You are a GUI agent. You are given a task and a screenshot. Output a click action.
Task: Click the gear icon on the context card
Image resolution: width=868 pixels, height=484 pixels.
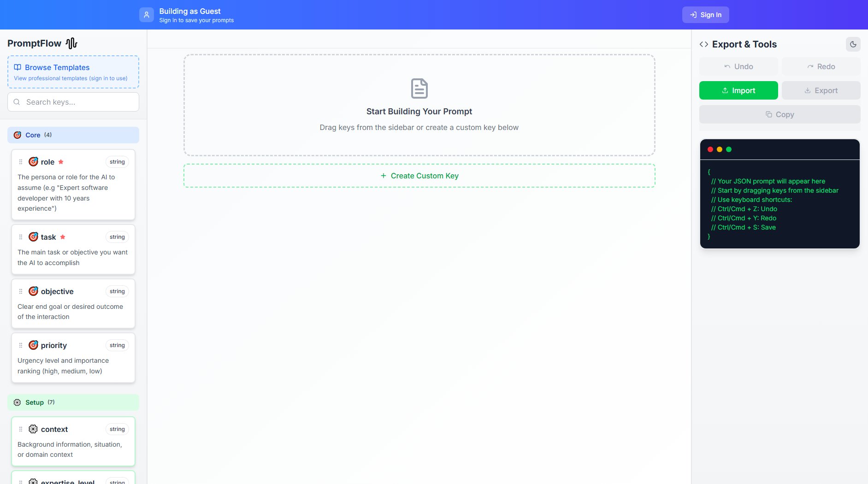coord(33,429)
